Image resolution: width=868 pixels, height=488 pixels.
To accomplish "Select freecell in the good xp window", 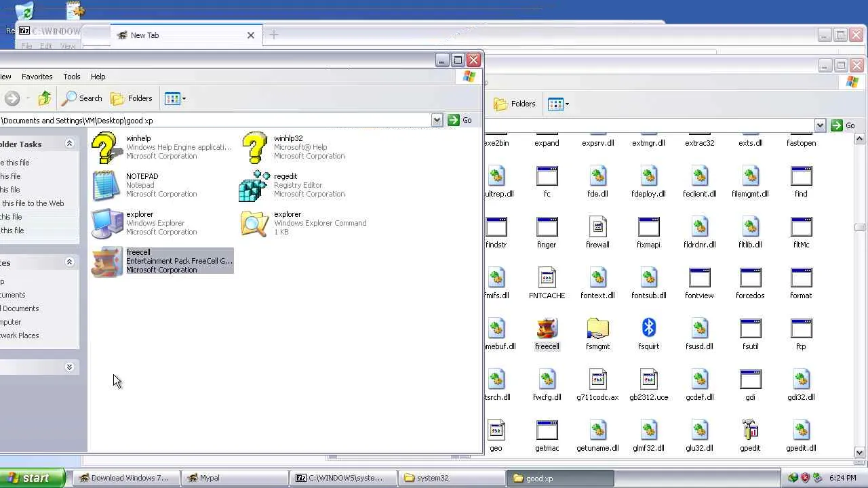I will point(162,261).
